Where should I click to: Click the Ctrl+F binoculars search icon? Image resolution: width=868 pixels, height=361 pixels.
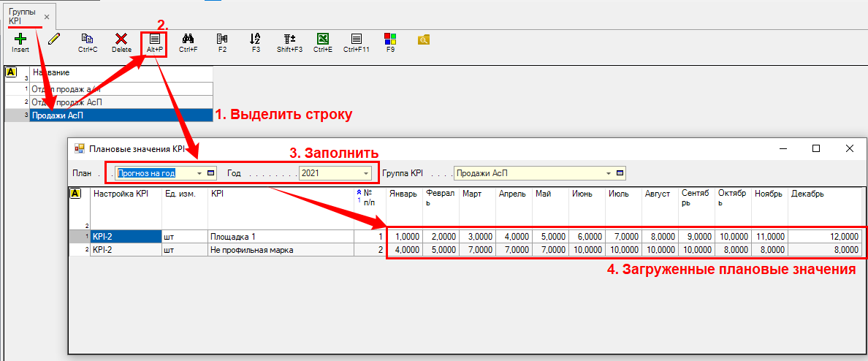click(x=188, y=38)
